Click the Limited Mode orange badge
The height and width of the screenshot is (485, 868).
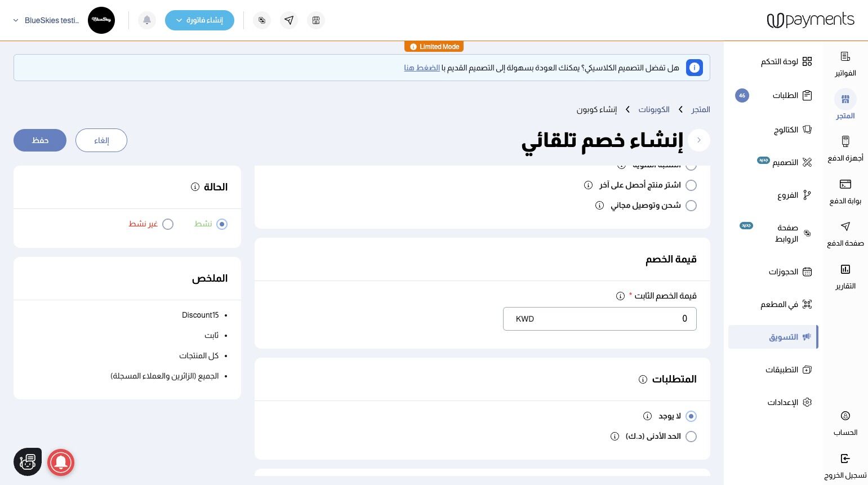coord(434,47)
